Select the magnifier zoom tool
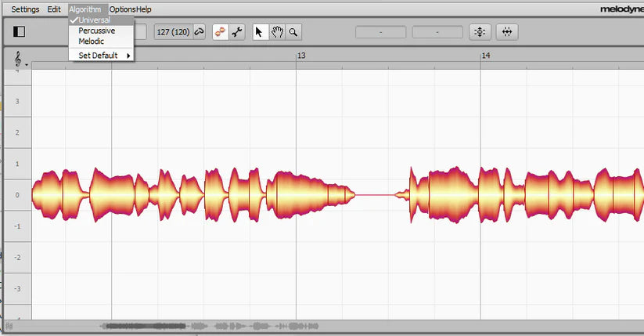Viewport: 644px width, 336px height. coord(293,32)
